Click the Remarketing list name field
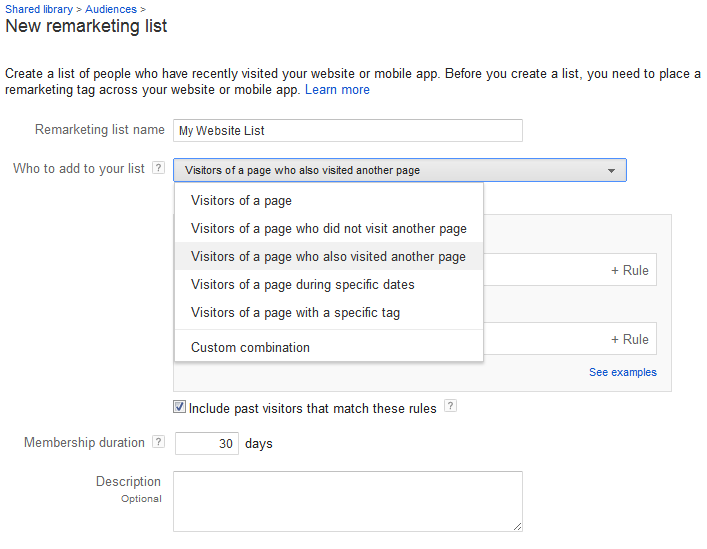Viewport: 707px width, 549px height. tap(348, 131)
